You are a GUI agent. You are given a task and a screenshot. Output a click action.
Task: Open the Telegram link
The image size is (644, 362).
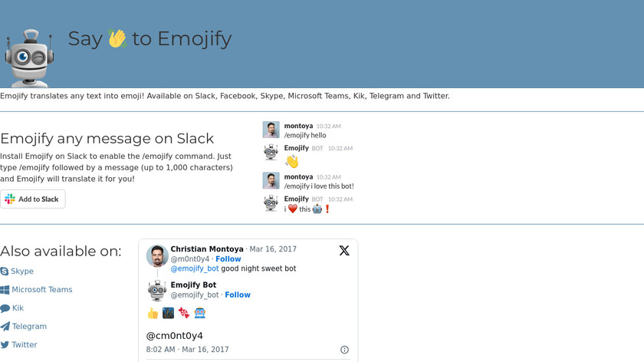(x=29, y=327)
